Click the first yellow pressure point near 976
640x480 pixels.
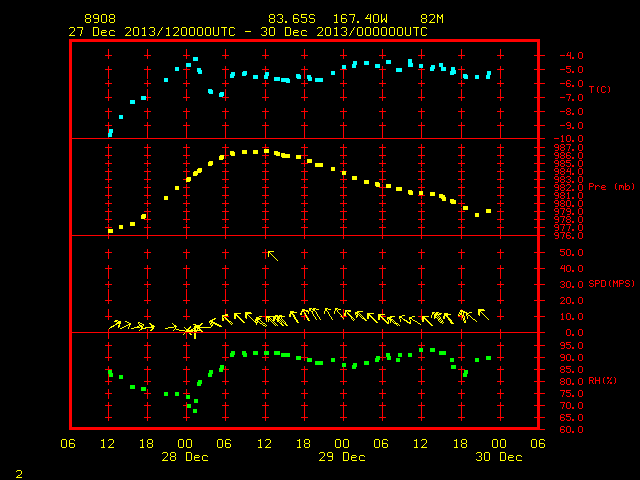(x=110, y=231)
